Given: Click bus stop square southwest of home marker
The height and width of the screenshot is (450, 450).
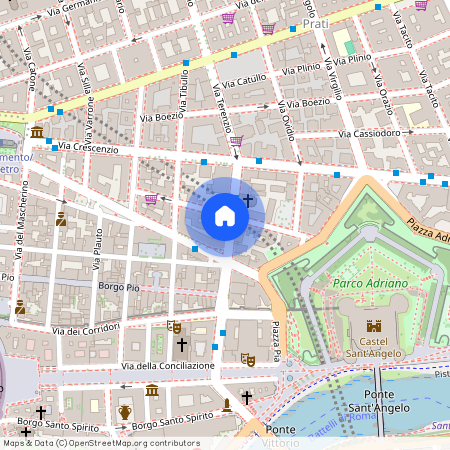Looking at the screenshot, I should click(195, 249).
